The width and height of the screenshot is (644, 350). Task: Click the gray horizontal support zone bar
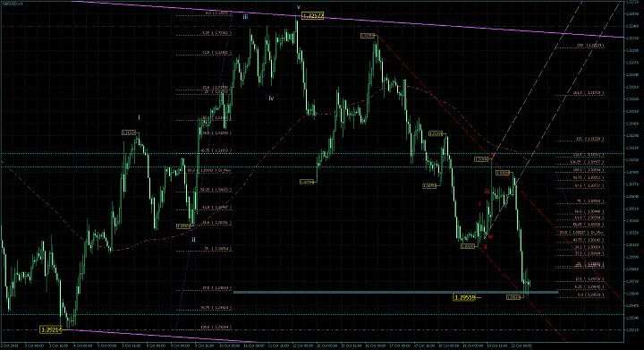coord(396,292)
